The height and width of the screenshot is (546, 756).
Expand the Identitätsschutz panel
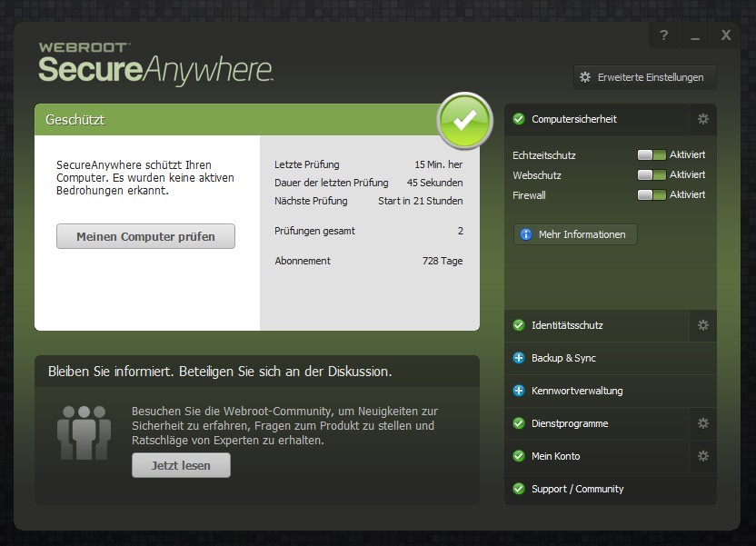click(567, 325)
